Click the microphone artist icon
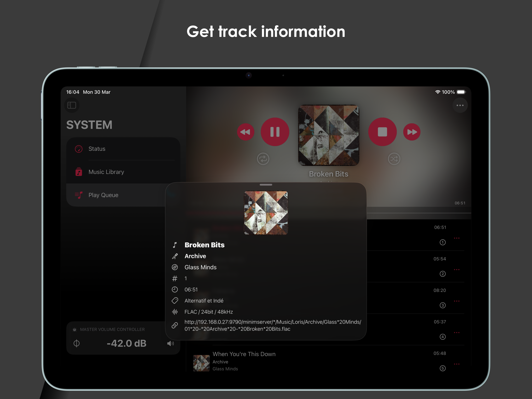This screenshot has width=532, height=399. 175,256
